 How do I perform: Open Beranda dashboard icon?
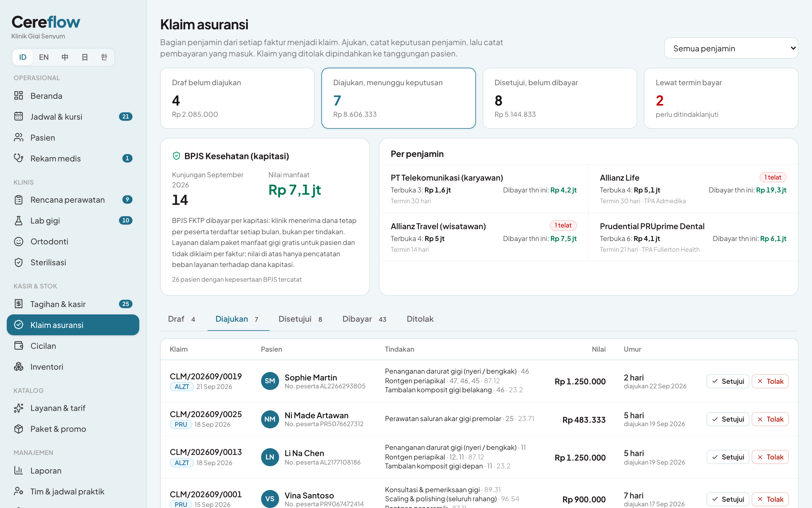click(18, 96)
